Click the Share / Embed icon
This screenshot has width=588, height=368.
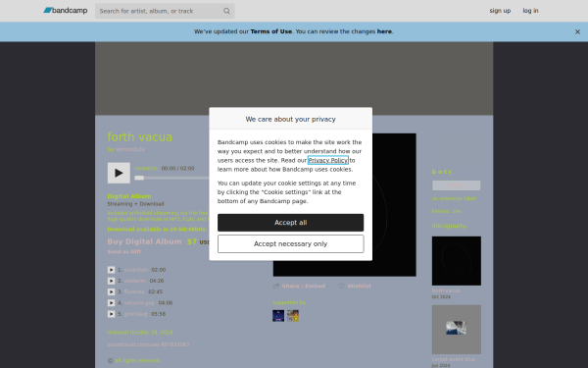[276, 287]
